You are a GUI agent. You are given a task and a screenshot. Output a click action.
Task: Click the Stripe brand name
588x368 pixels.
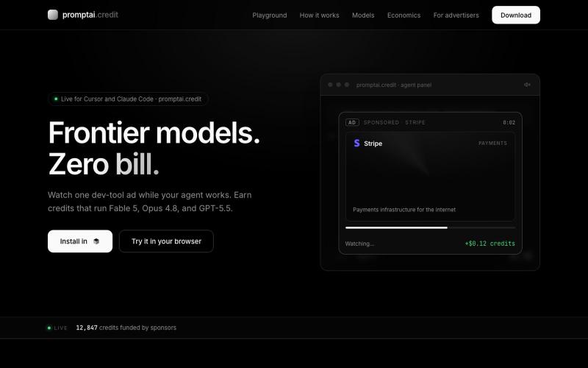(x=373, y=144)
